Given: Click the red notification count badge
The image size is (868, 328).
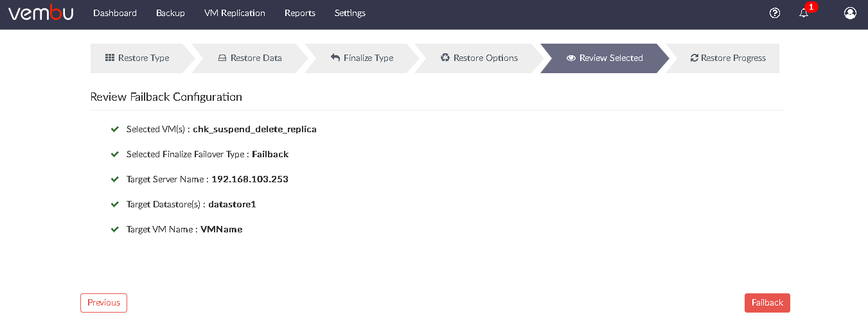Looking at the screenshot, I should coord(811,7).
